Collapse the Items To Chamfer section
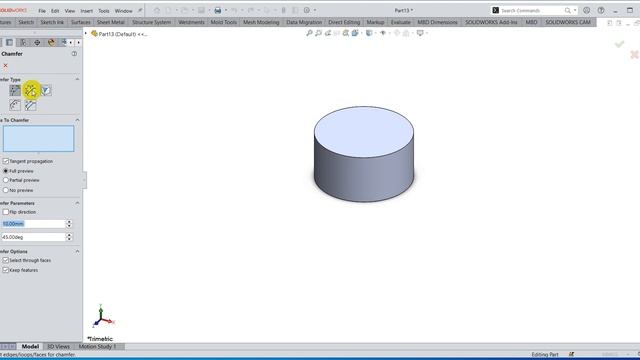Viewport: 640px width, 360px height. pos(77,120)
